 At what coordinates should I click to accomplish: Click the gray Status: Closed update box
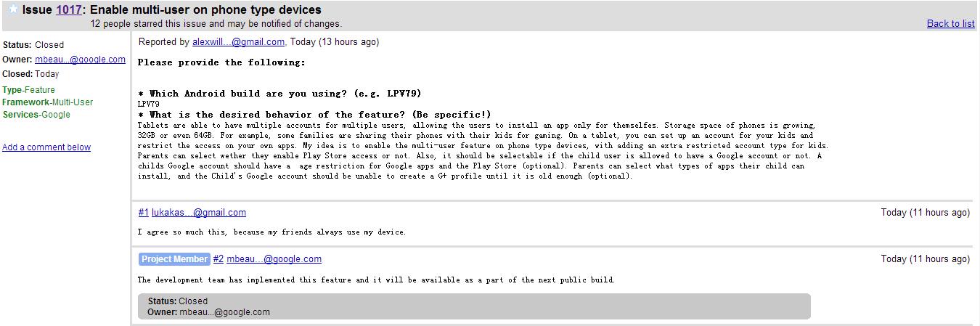tap(474, 306)
